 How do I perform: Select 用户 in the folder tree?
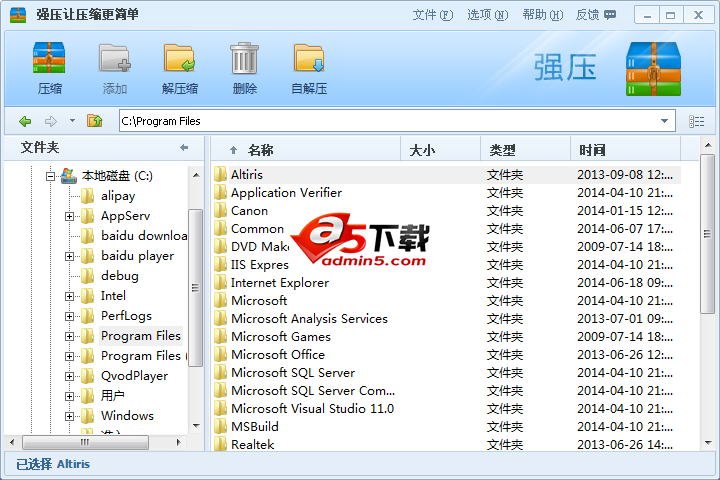tap(112, 395)
